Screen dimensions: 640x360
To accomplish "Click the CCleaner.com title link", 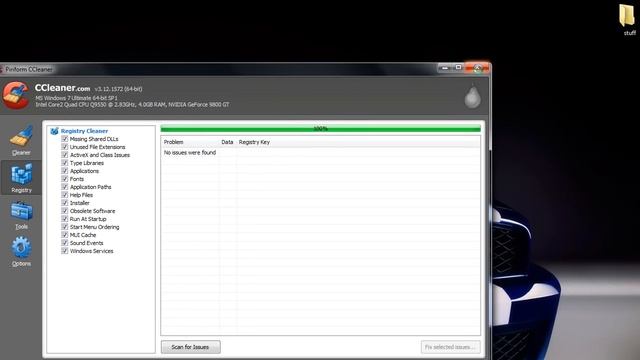I will (62, 88).
